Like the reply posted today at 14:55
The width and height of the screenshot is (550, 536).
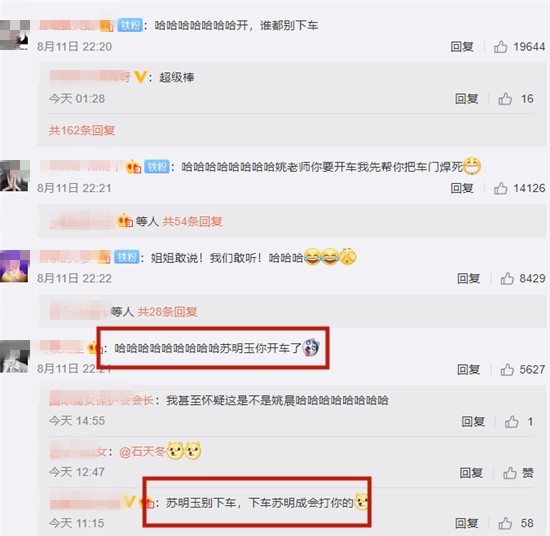(511, 421)
